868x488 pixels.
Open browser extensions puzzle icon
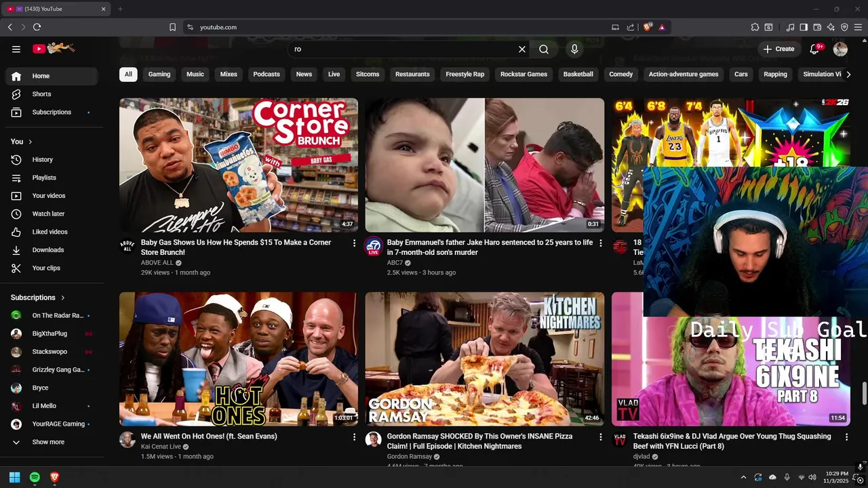[755, 27]
